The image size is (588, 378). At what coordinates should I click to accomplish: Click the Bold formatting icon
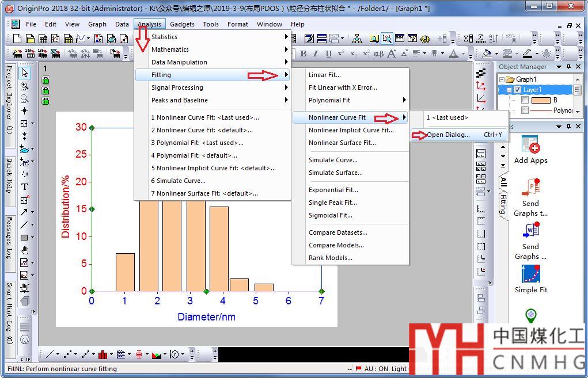coord(304,54)
